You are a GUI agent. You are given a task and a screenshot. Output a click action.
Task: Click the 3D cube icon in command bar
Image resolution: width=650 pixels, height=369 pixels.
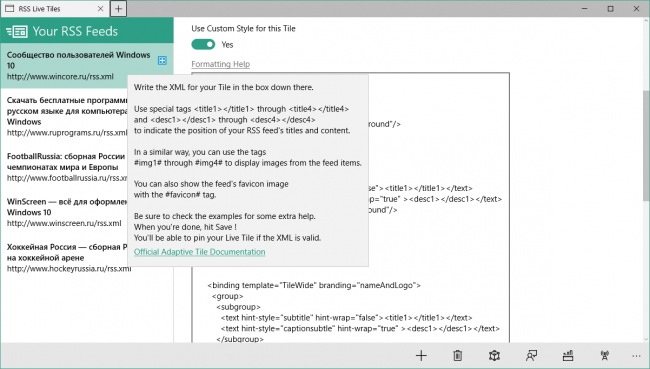pyautogui.click(x=494, y=355)
